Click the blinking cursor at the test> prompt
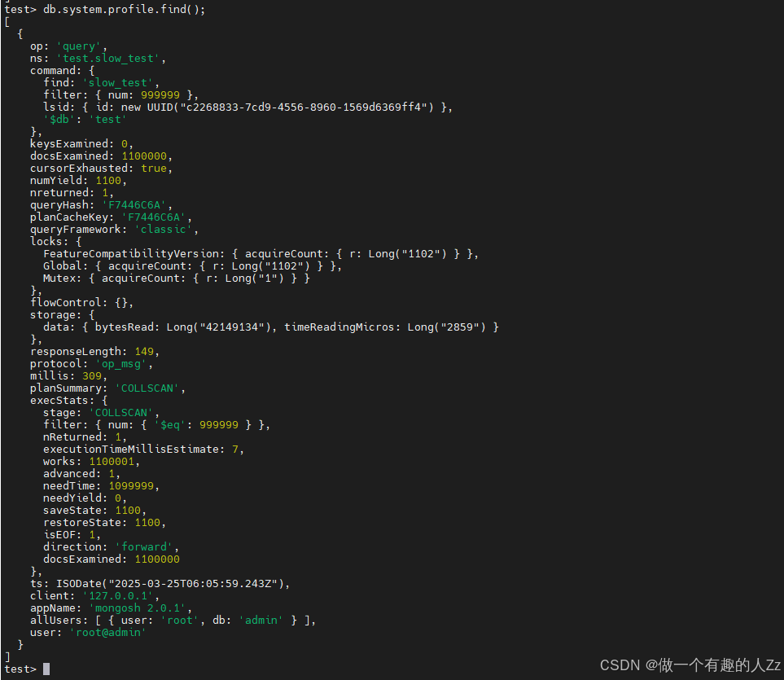 (45, 668)
